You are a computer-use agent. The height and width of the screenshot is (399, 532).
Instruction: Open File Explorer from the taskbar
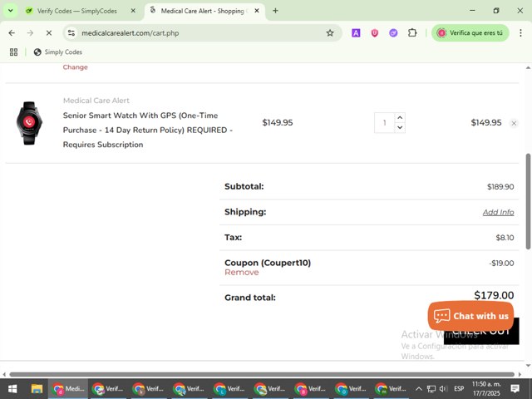37,389
